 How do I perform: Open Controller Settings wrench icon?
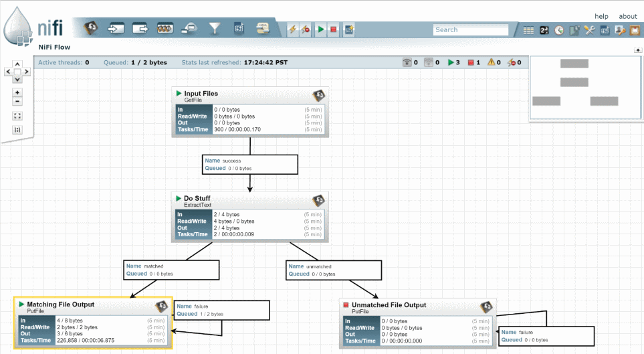pos(589,30)
